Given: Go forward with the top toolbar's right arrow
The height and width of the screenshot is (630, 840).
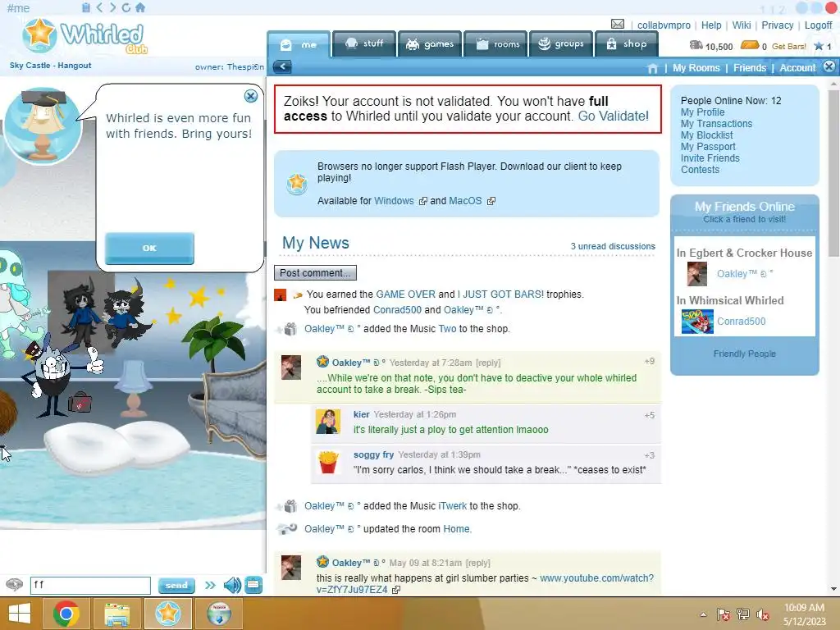Looking at the screenshot, I should pyautogui.click(x=112, y=7).
